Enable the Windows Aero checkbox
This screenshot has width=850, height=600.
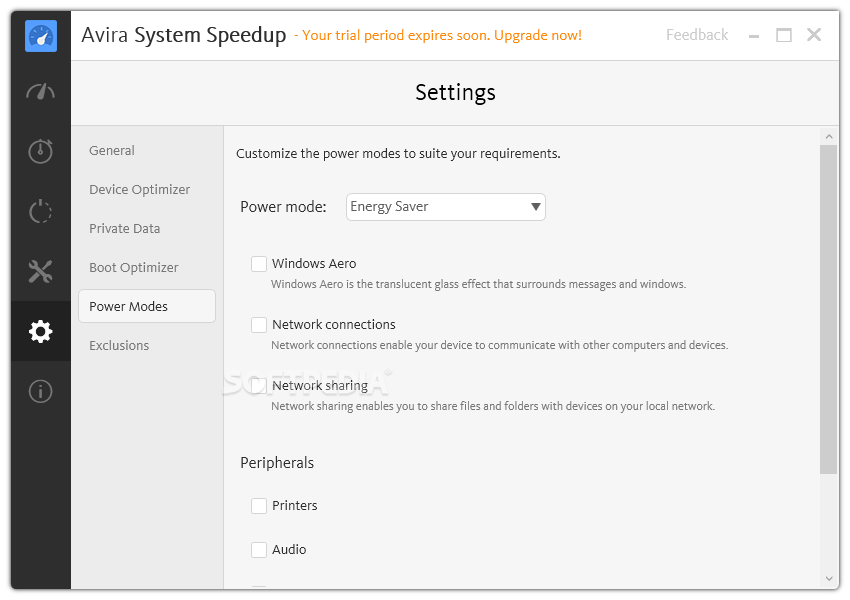tap(259, 264)
